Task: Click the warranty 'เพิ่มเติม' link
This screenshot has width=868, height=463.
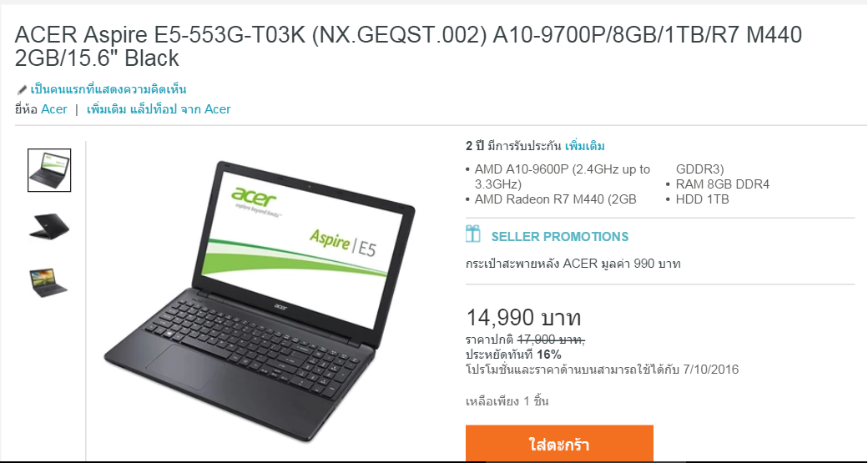Action: pos(585,147)
